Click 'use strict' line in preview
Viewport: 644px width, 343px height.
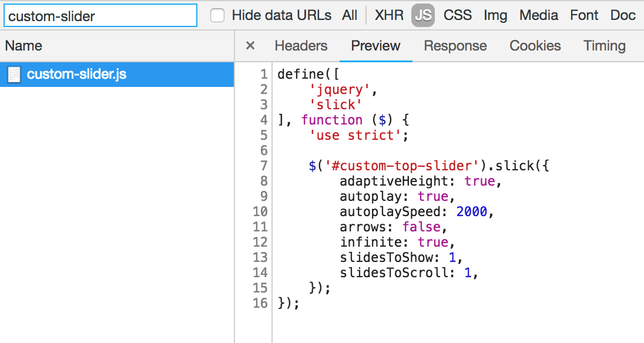358,135
